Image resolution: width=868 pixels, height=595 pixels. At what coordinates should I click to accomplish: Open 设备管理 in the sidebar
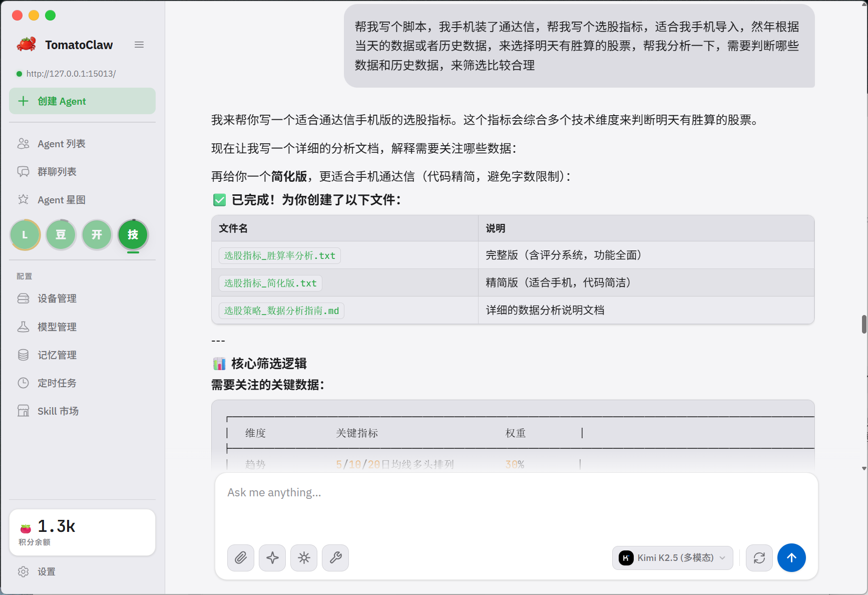[57, 298]
